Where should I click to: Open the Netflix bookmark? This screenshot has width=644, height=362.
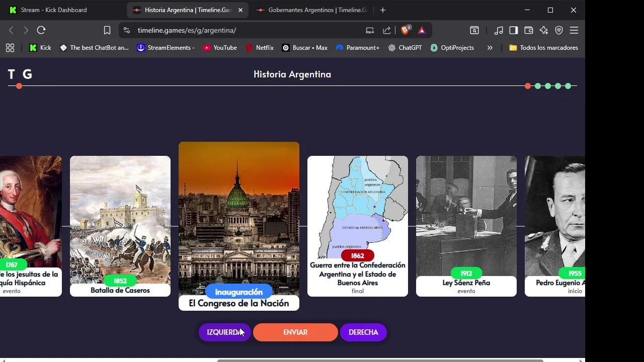coord(260,48)
